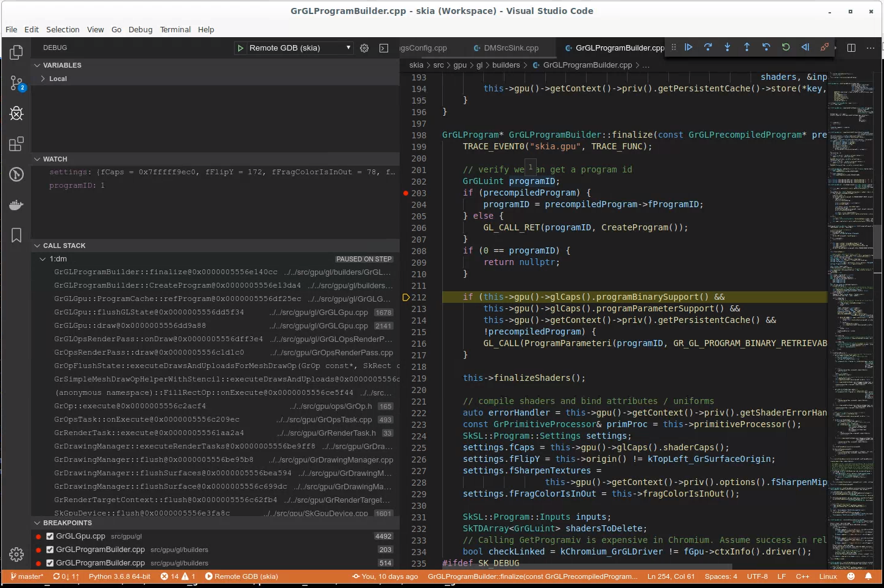The height and width of the screenshot is (588, 884).
Task: Open the Terminal menu
Action: click(175, 29)
